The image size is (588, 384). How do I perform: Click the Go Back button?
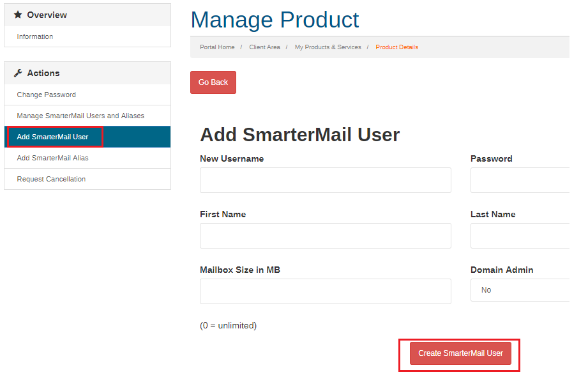213,82
